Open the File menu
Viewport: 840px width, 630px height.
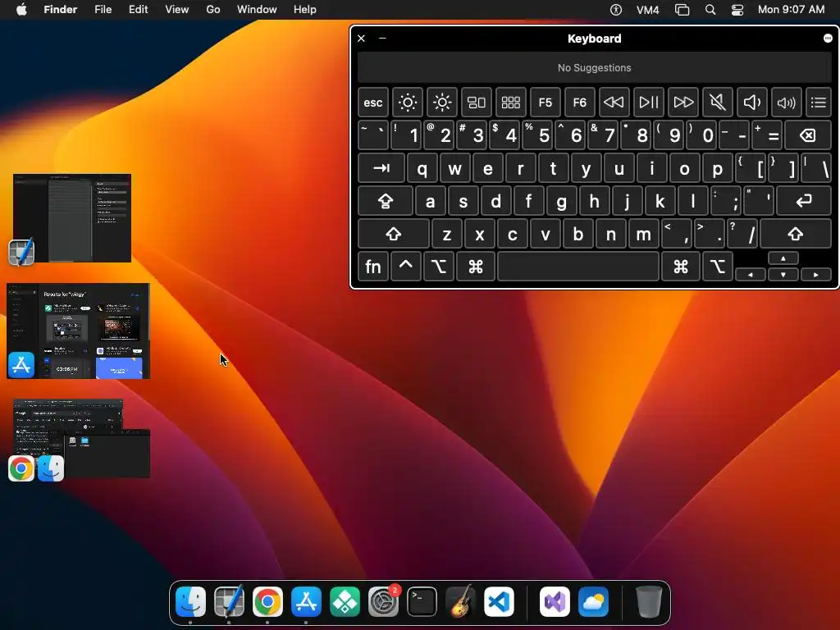pos(103,10)
